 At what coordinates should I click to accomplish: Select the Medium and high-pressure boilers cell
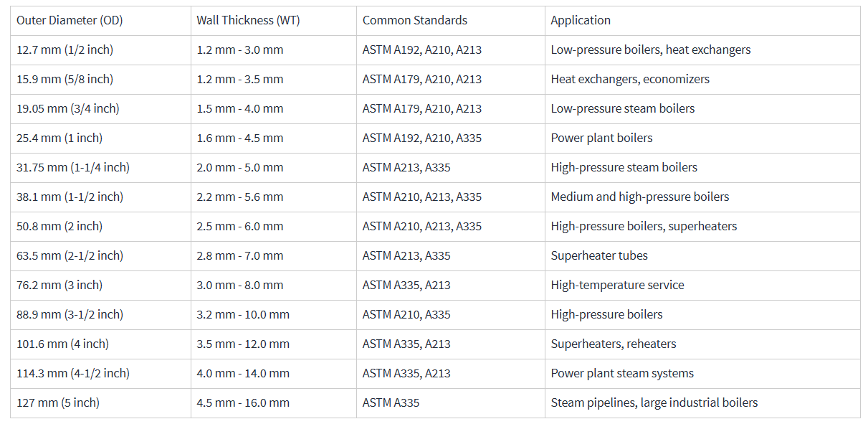(639, 197)
